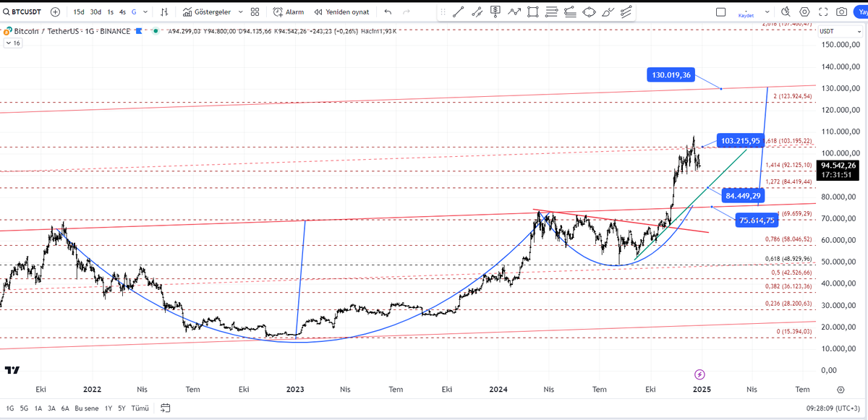
Task: Select the 1s timeframe
Action: click(110, 12)
